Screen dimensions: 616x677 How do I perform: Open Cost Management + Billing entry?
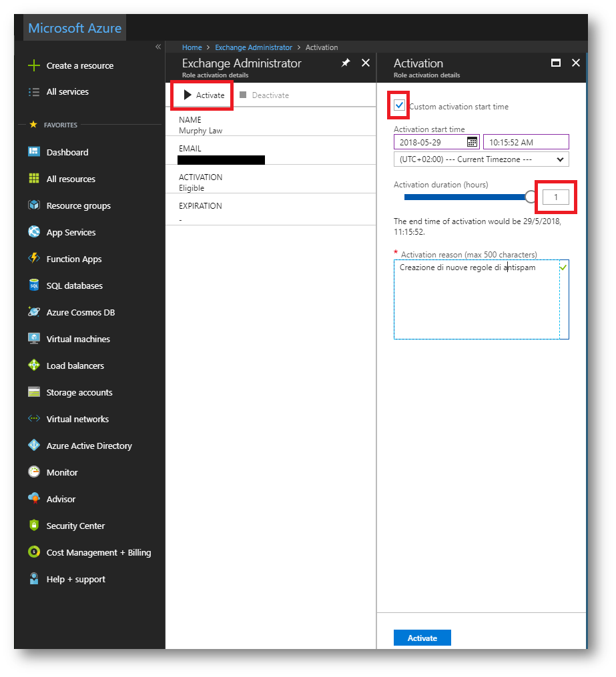tap(99, 552)
